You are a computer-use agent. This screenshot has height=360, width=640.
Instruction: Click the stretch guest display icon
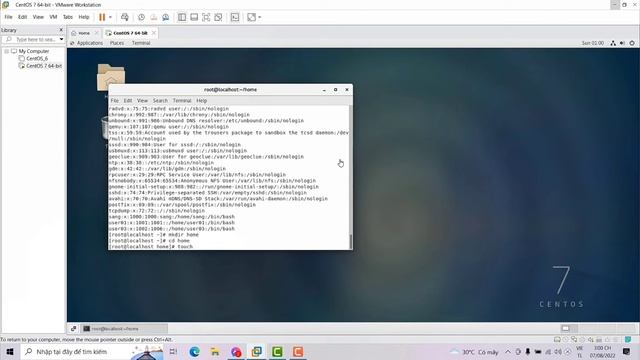(x=251, y=17)
